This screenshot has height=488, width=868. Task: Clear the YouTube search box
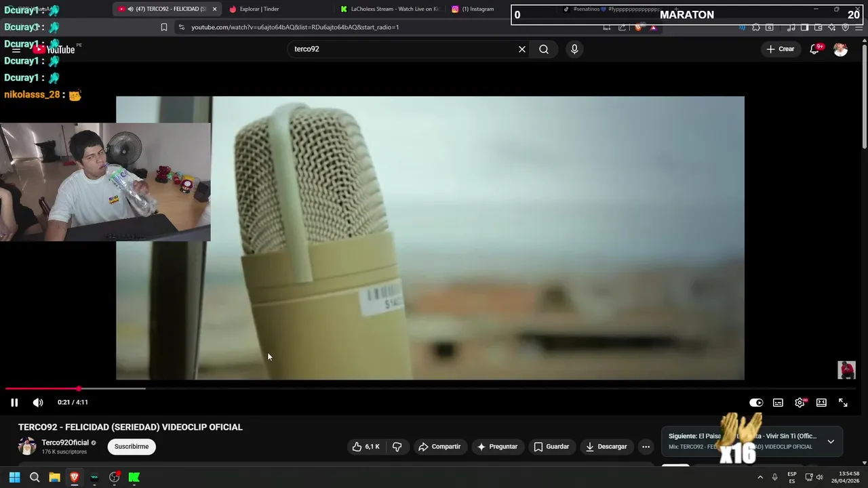[522, 49]
